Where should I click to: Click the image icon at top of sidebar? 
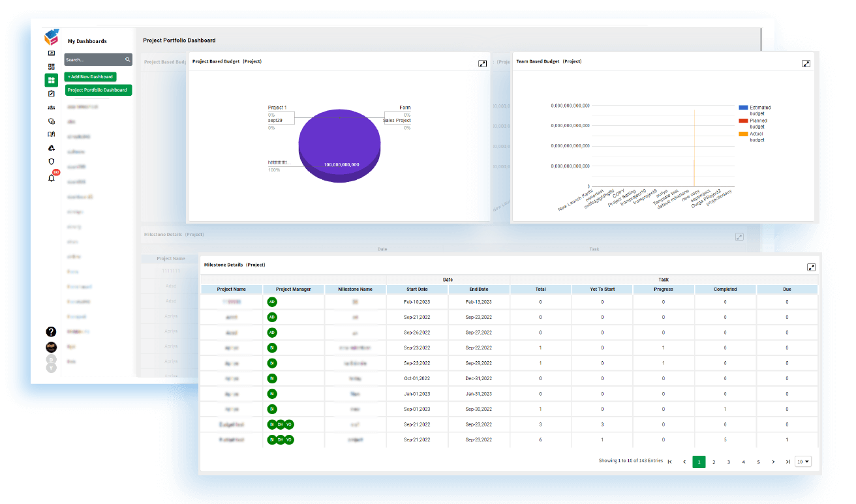pyautogui.click(x=52, y=53)
